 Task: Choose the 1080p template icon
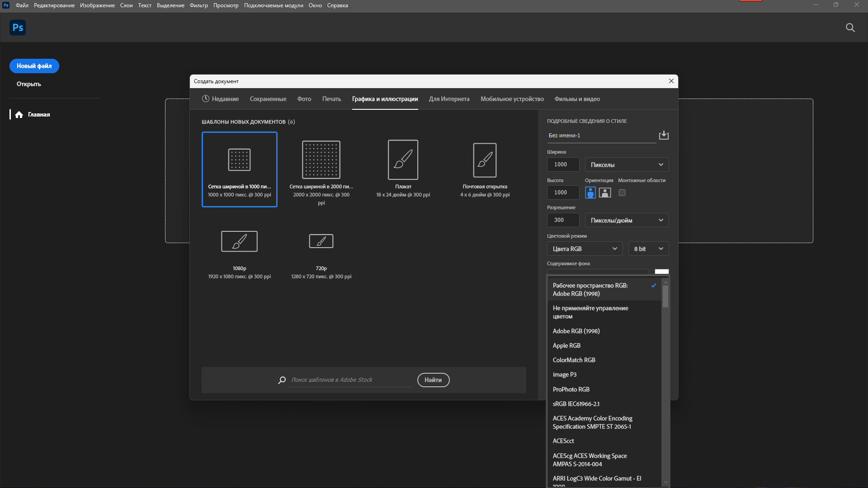(x=239, y=241)
